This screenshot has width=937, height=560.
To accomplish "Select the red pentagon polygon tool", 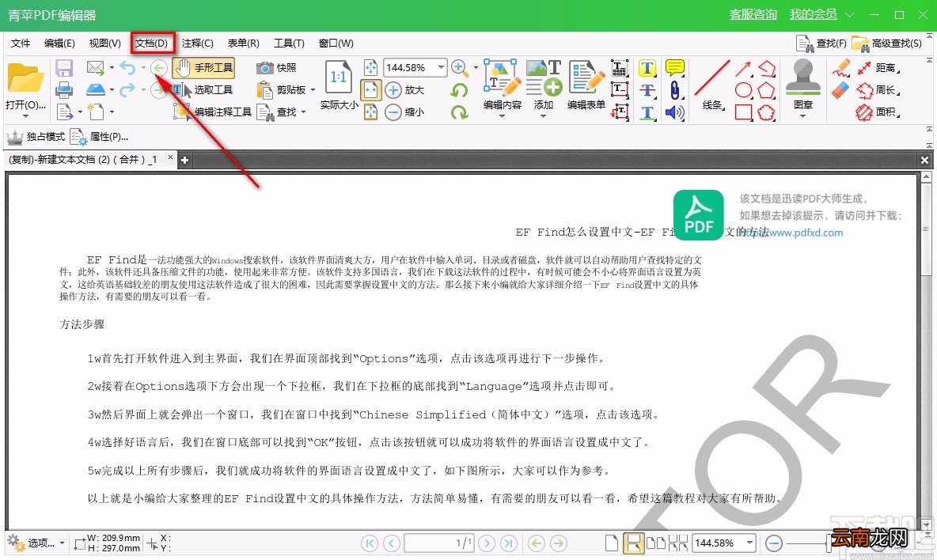I will coord(767,90).
